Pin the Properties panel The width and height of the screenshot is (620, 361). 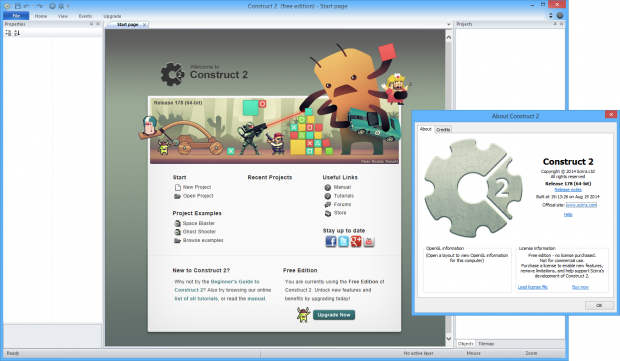pyautogui.click(x=91, y=24)
